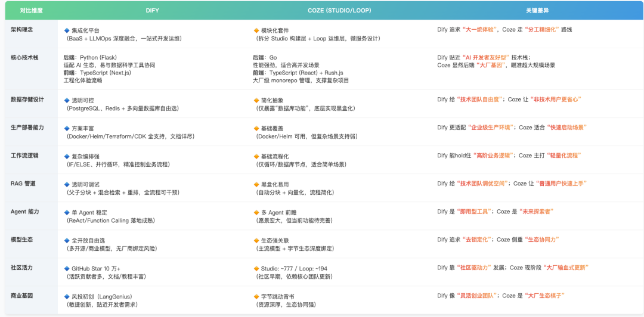Select the RAG 管道 row label
Screen dimensions: 644x317
[23, 184]
